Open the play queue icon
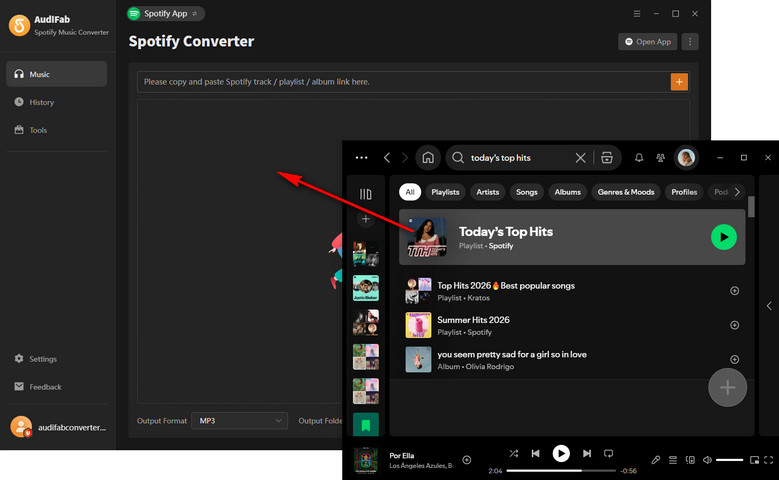The width and height of the screenshot is (779, 480). tap(673, 460)
